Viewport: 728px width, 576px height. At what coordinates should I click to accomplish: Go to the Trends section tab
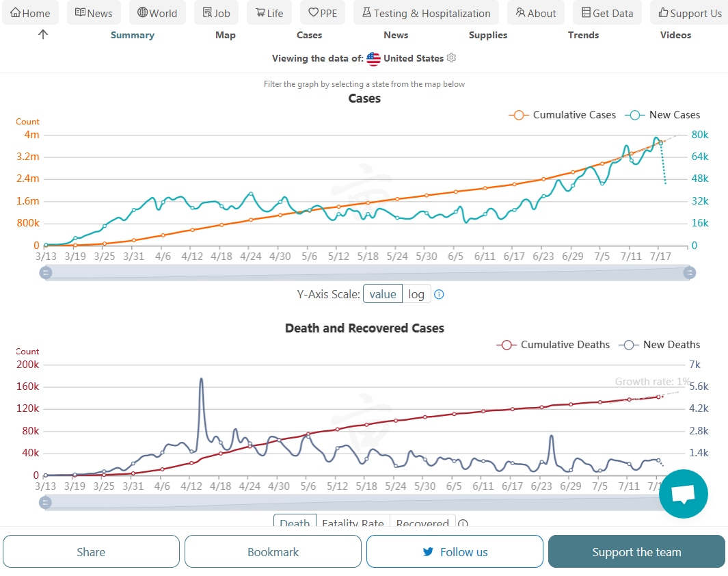583,35
